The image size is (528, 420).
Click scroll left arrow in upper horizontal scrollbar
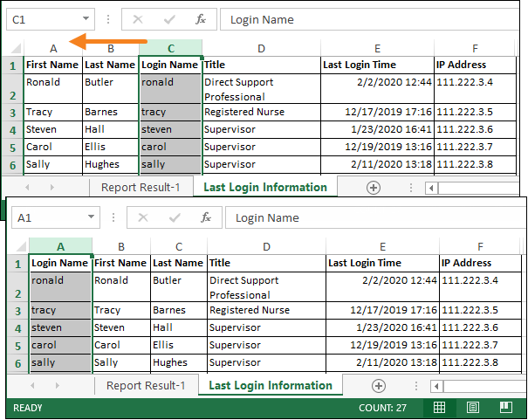tap(431, 188)
